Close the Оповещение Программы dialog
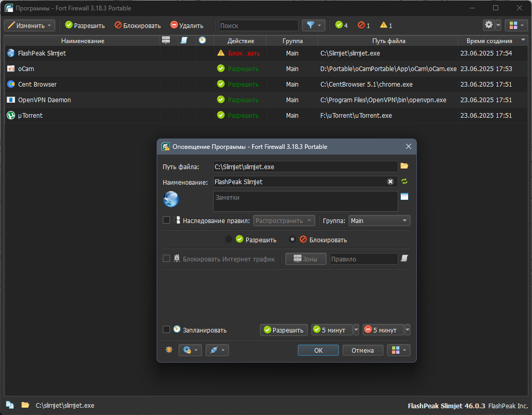 (409, 146)
